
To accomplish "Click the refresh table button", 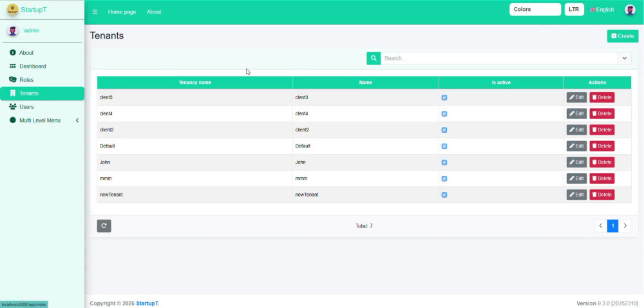I will tap(104, 226).
